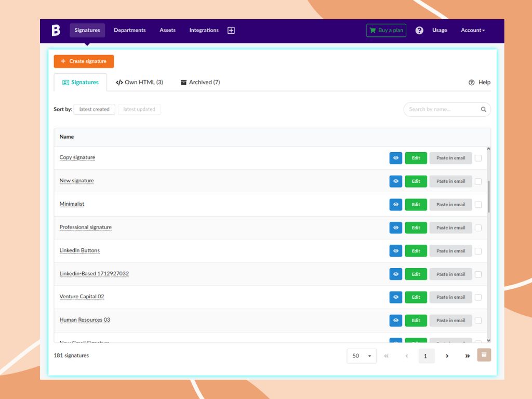Open the Archived signatures tab

tap(200, 82)
